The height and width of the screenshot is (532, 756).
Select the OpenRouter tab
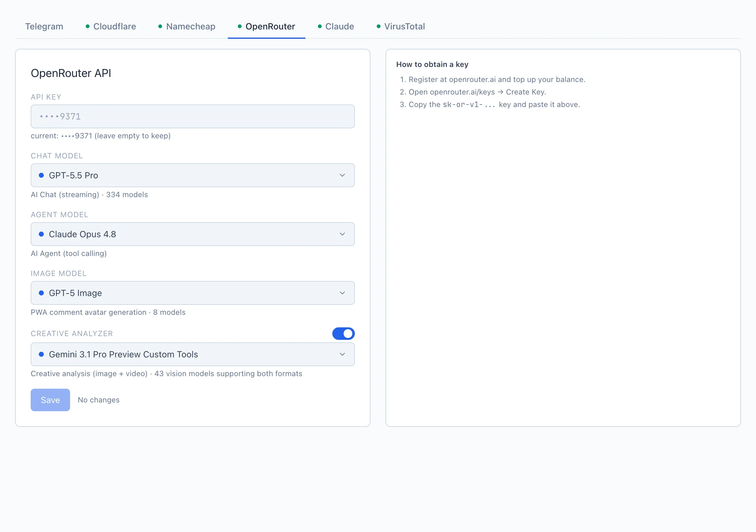pyautogui.click(x=266, y=26)
